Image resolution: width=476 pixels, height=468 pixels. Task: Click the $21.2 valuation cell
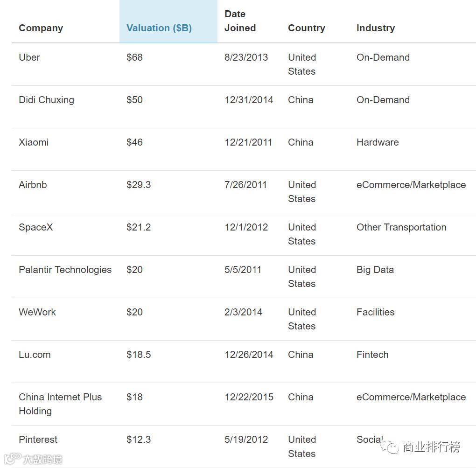click(139, 227)
